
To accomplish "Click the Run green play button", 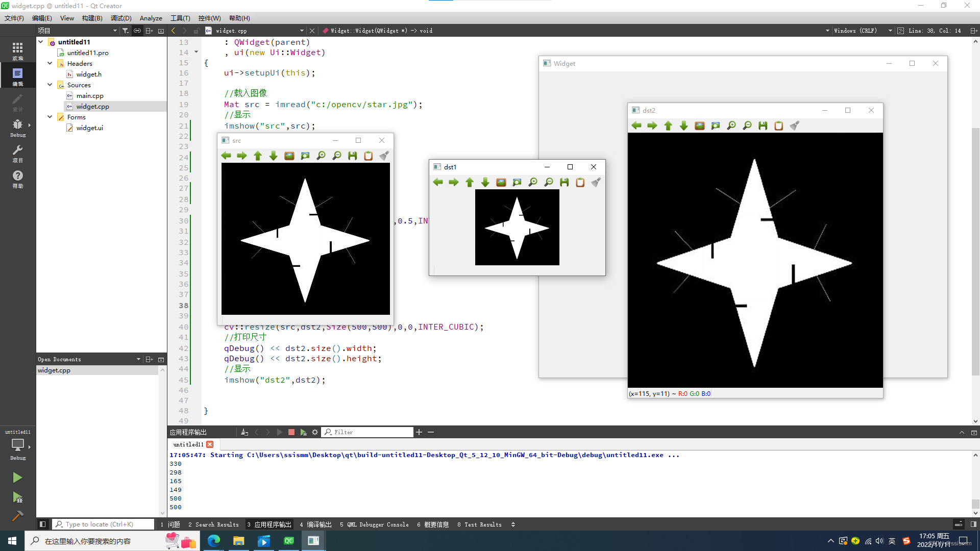I will [17, 478].
